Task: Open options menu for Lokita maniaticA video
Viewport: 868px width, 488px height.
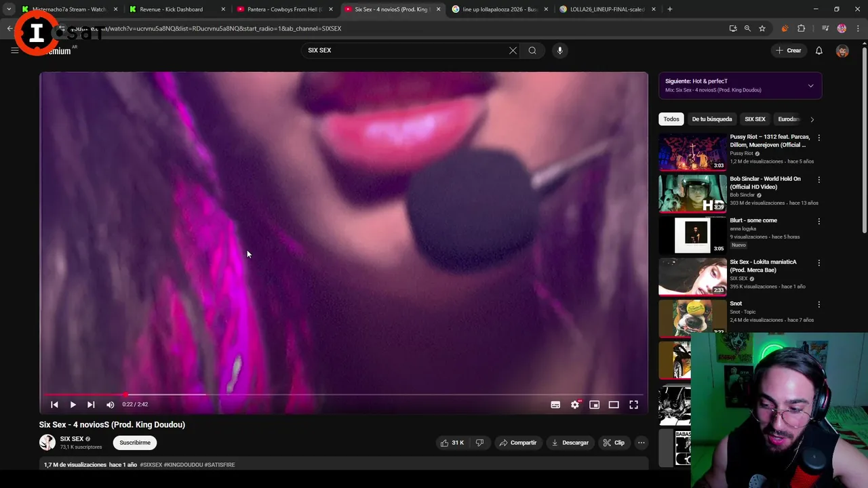Action: point(818,262)
